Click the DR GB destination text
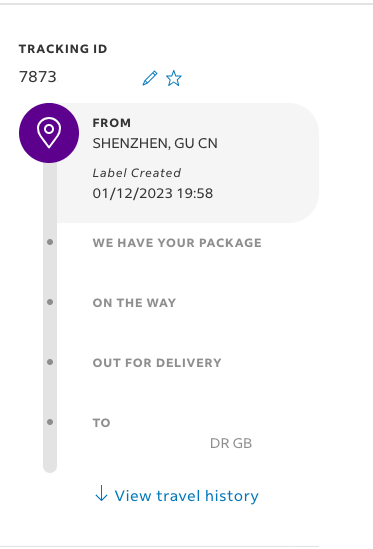The height and width of the screenshot is (549, 373). (231, 443)
